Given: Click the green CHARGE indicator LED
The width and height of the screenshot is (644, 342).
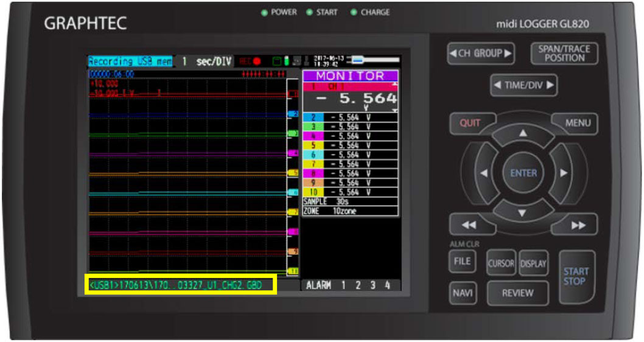Looking at the screenshot, I should tap(354, 12).
